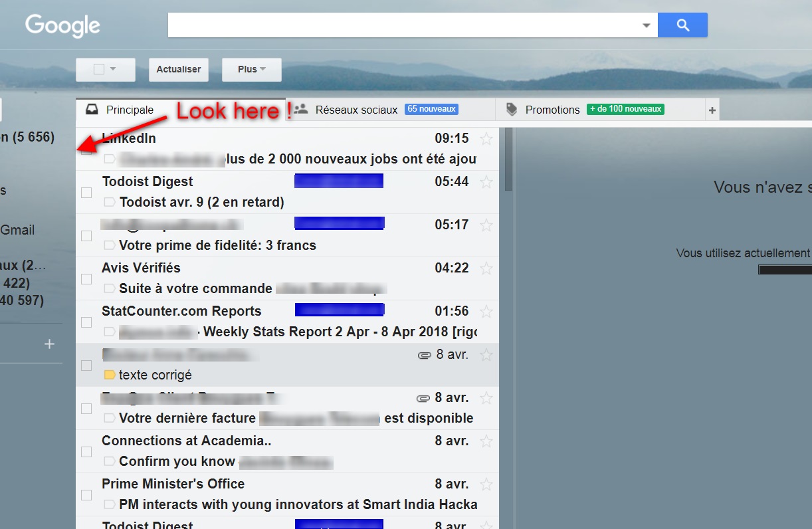
Task: Open the Plus more-actions dropdown
Action: [x=251, y=69]
